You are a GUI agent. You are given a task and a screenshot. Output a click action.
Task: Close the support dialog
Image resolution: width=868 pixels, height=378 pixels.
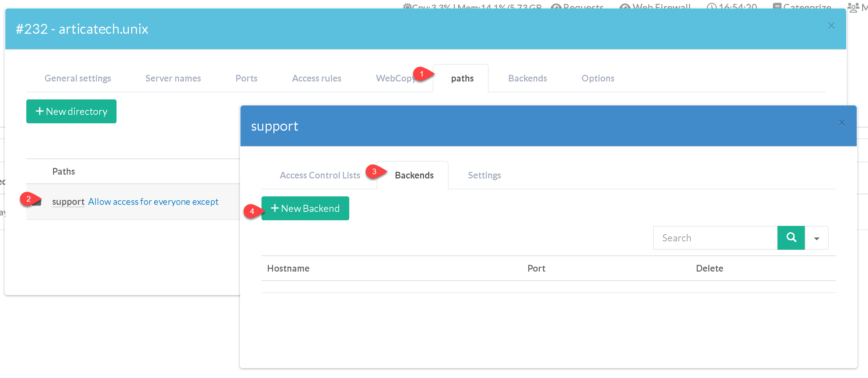point(842,123)
